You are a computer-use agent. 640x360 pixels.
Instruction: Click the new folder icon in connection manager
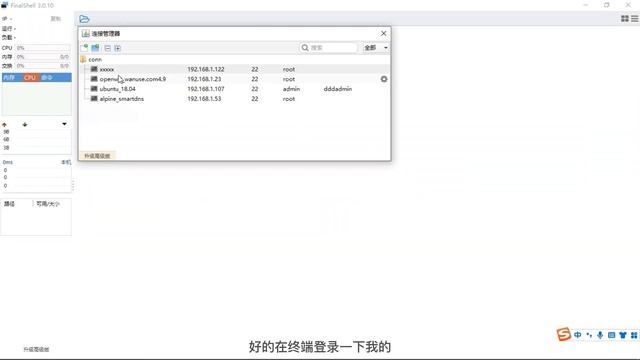(x=96, y=48)
